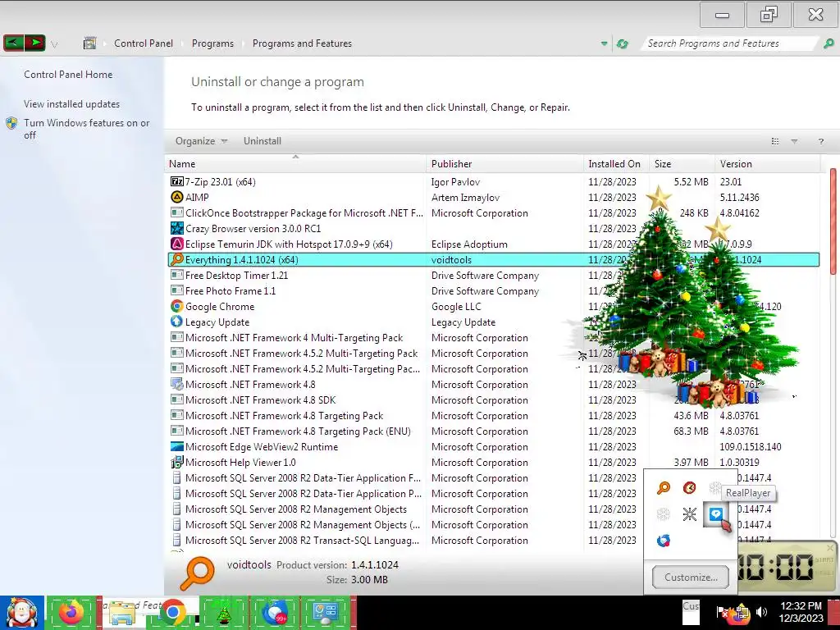Click Thunderbird icon in tray popup
Image resolution: width=840 pixels, height=630 pixels.
click(663, 541)
